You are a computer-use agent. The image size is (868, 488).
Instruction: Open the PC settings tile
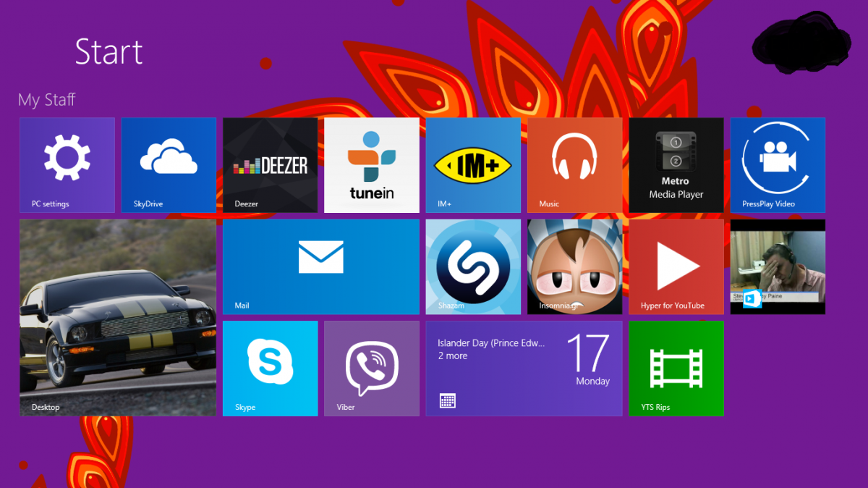[x=67, y=165]
